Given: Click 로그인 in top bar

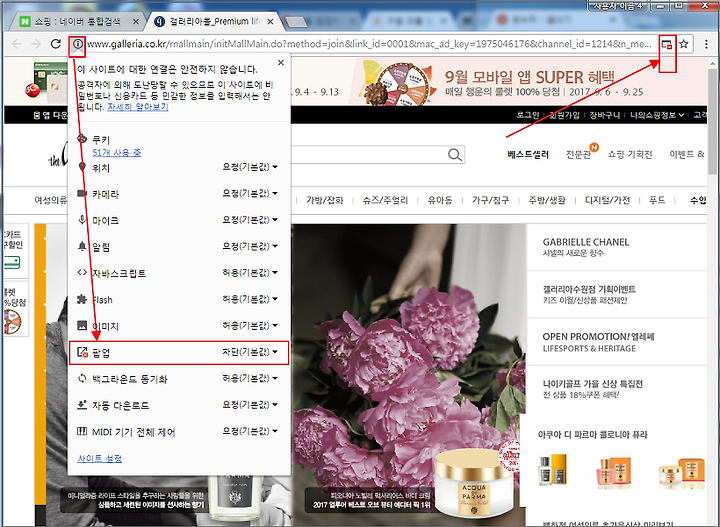Looking at the screenshot, I should tap(528, 115).
